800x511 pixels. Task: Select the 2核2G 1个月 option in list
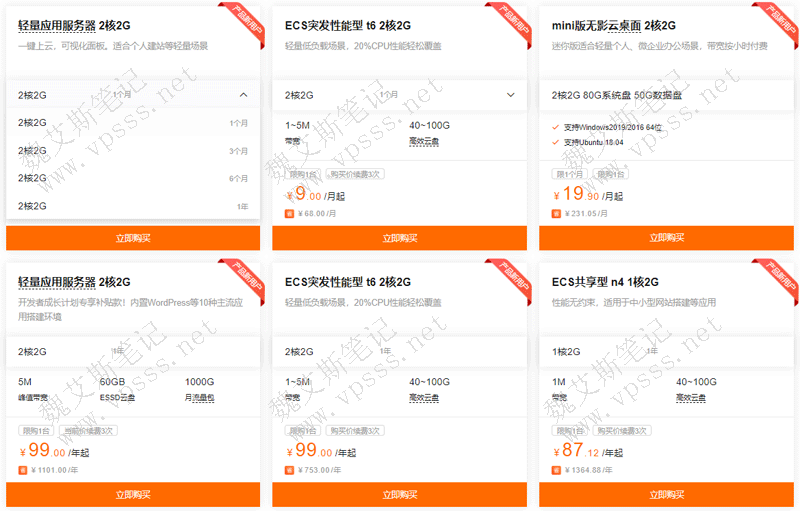pyautogui.click(x=133, y=123)
